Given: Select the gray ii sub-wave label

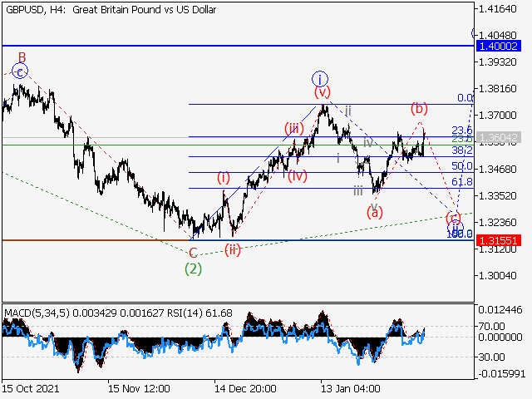Looking at the screenshot, I should 347,111.
